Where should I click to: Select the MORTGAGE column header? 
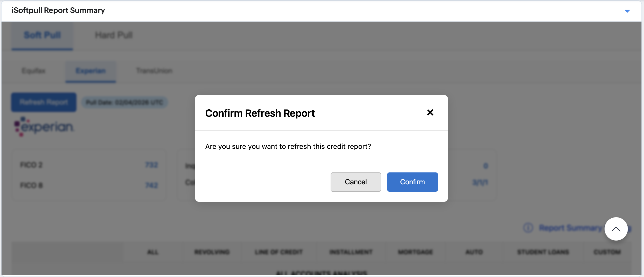(x=415, y=252)
